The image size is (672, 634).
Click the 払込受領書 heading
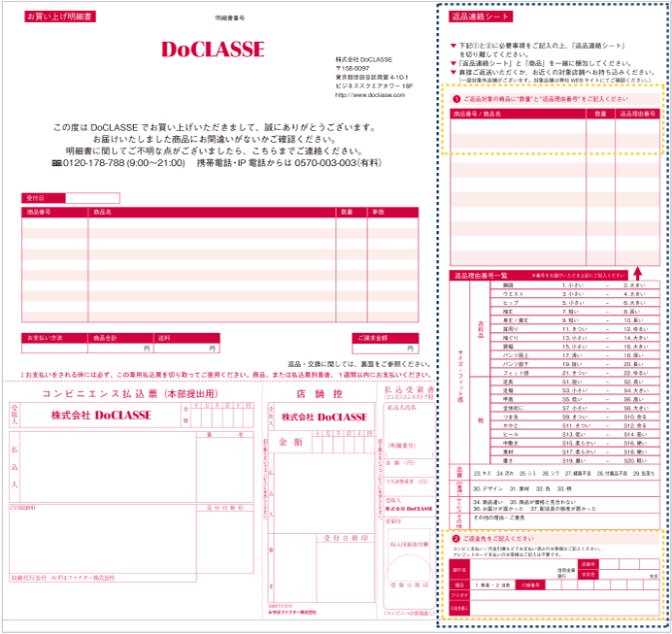pyautogui.click(x=409, y=389)
